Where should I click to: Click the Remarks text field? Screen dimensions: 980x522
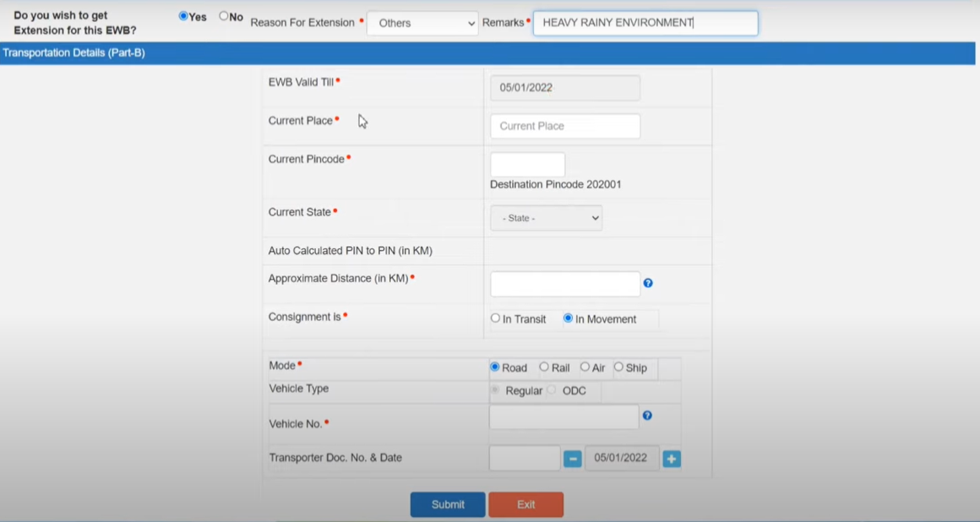[x=645, y=23]
